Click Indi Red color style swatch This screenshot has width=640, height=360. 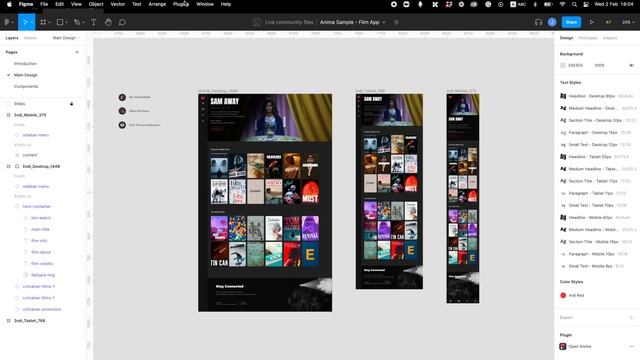tap(563, 295)
